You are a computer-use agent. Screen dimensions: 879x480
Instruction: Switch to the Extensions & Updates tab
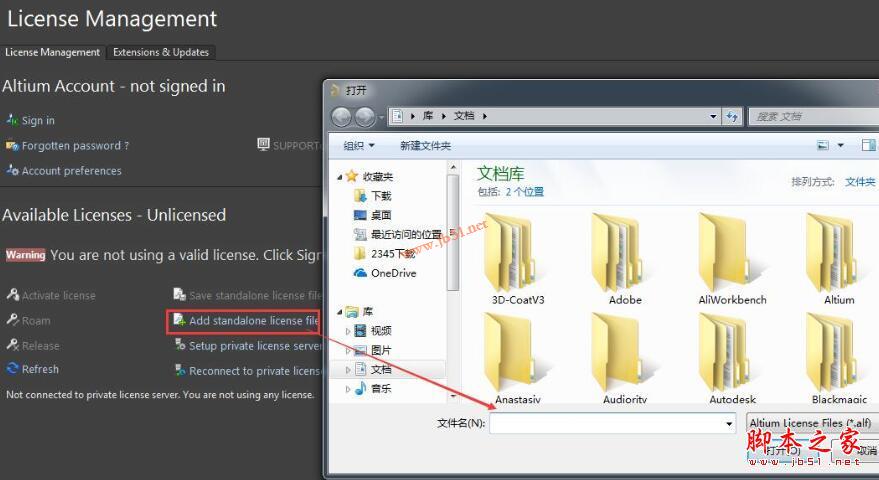(x=161, y=52)
